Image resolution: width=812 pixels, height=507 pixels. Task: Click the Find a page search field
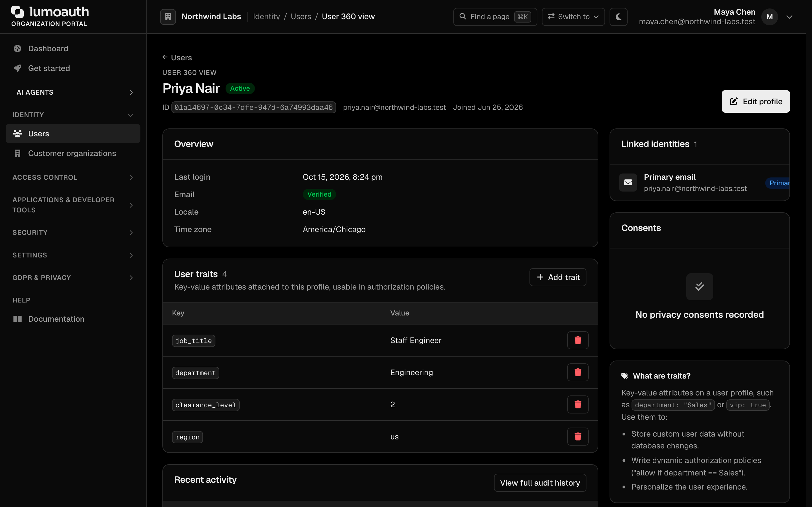click(495, 17)
